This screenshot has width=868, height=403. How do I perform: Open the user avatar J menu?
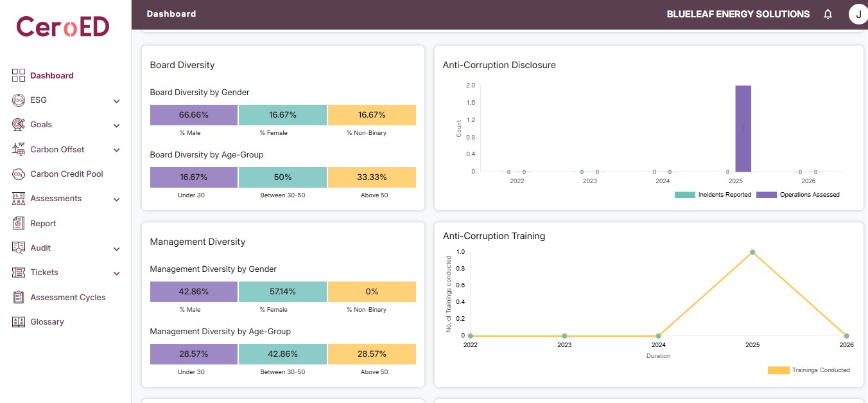click(858, 14)
